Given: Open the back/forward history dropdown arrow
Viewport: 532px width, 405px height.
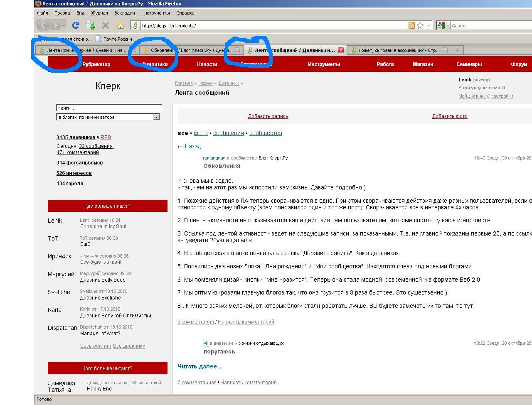Looking at the screenshot, I should pyautogui.click(x=64, y=25).
